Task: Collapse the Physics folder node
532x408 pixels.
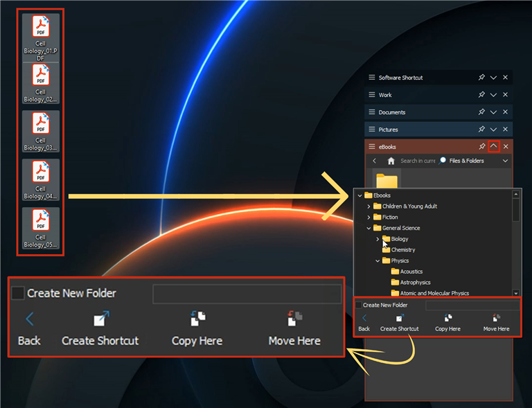Action: pyautogui.click(x=378, y=261)
